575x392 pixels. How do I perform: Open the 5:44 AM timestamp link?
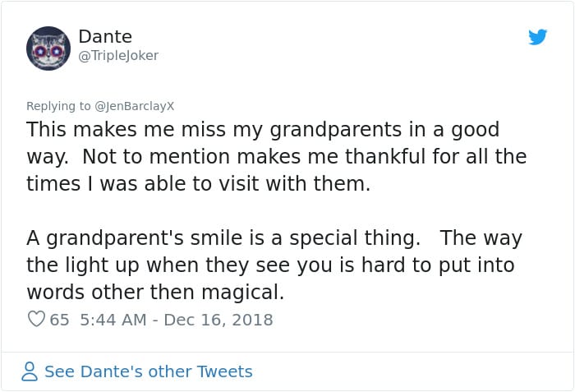[115, 320]
